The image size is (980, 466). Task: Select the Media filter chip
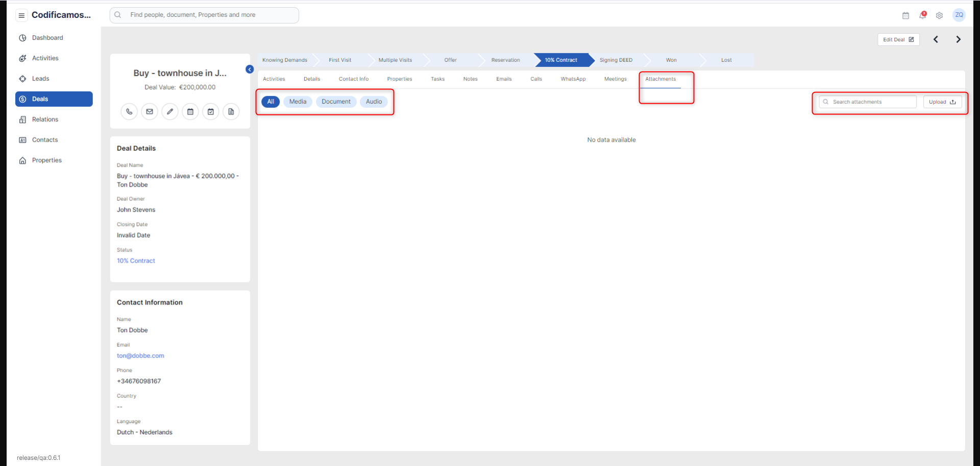coord(298,102)
